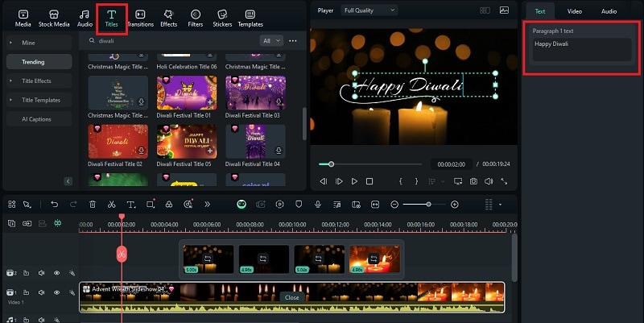This screenshot has width=644, height=323.
Task: Click the playhead scissors split button
Action: click(x=122, y=254)
